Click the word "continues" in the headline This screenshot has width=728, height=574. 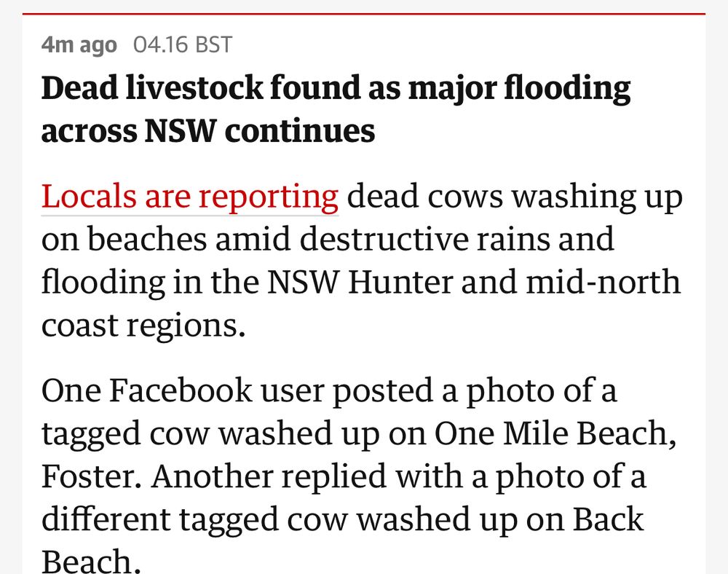pos(300,130)
